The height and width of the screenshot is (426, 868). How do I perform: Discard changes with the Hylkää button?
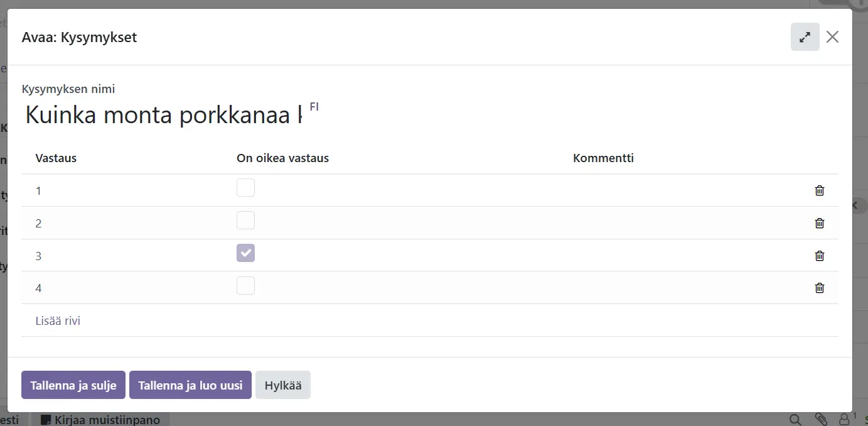click(282, 385)
